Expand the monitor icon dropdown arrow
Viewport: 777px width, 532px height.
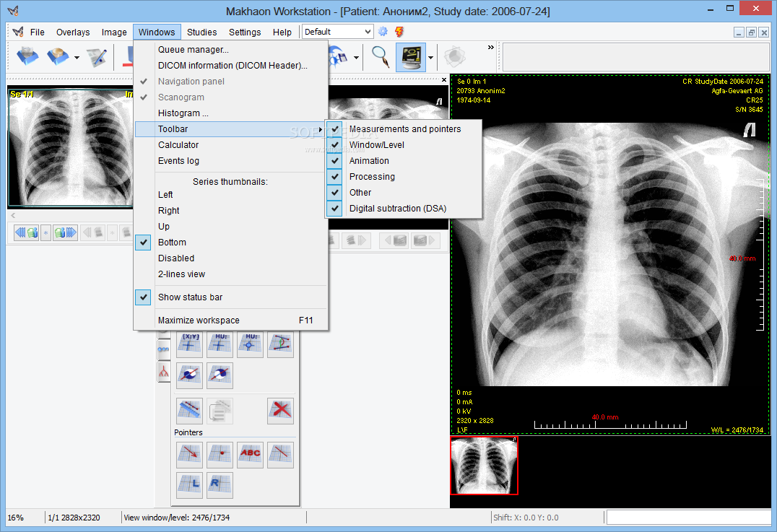(430, 58)
